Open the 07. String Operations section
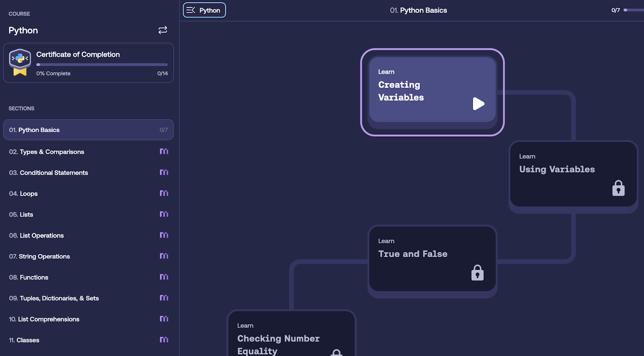 click(89, 257)
